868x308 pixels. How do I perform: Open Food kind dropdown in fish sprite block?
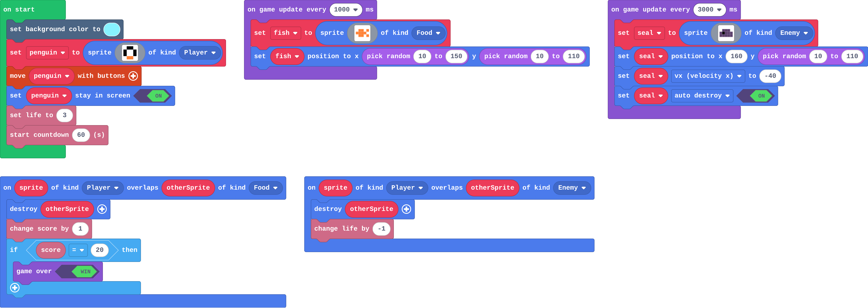coord(428,33)
